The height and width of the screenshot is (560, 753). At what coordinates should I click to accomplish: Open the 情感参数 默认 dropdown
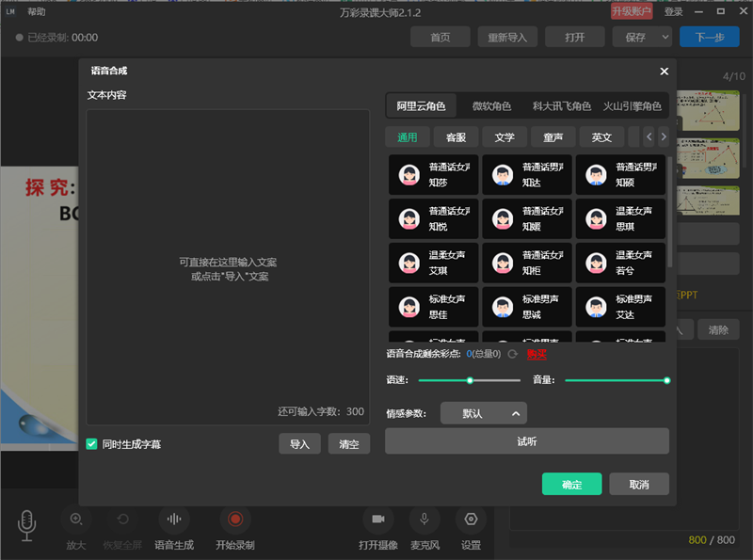[x=483, y=413]
